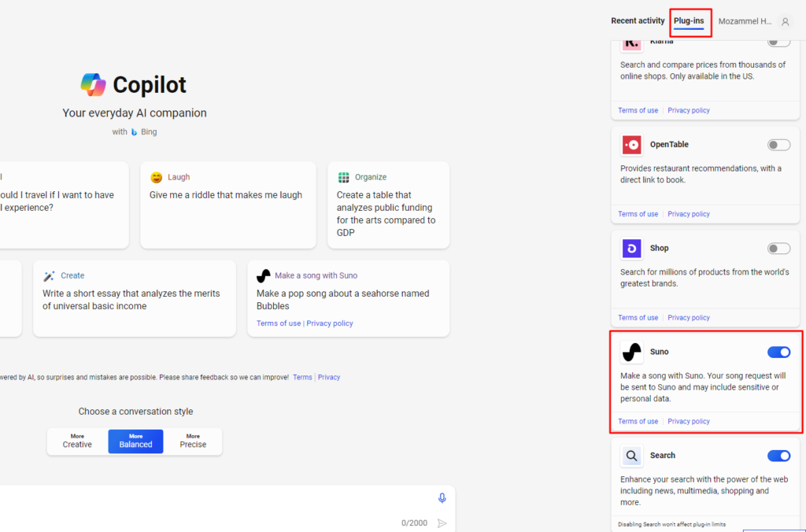The height and width of the screenshot is (532, 806).
Task: Open Shop Terms of use link
Action: pos(638,318)
